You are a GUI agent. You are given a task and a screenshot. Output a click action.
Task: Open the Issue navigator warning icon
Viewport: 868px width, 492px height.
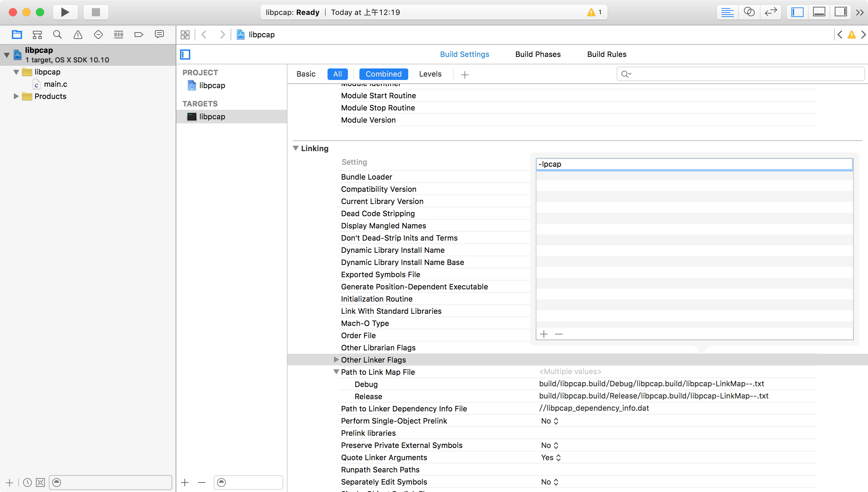click(78, 35)
